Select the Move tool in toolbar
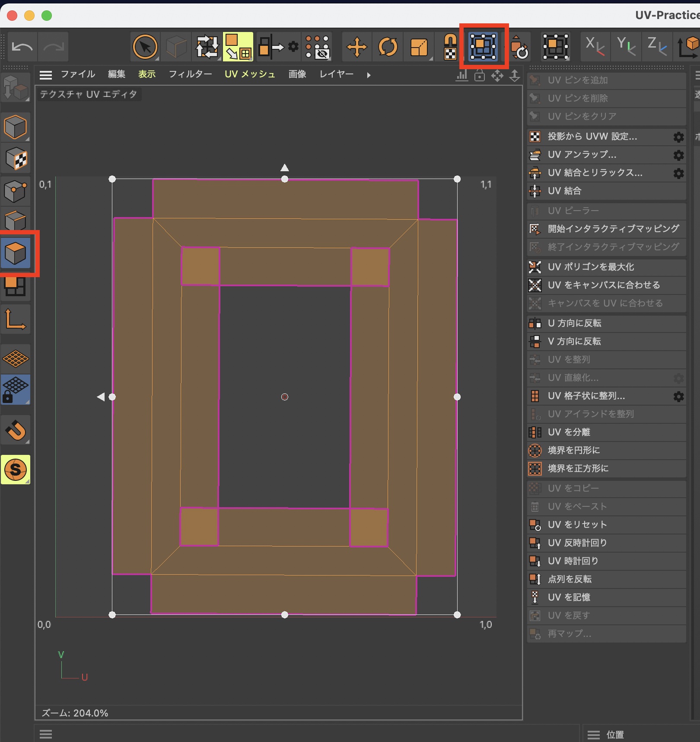This screenshot has width=700, height=742. tap(356, 47)
